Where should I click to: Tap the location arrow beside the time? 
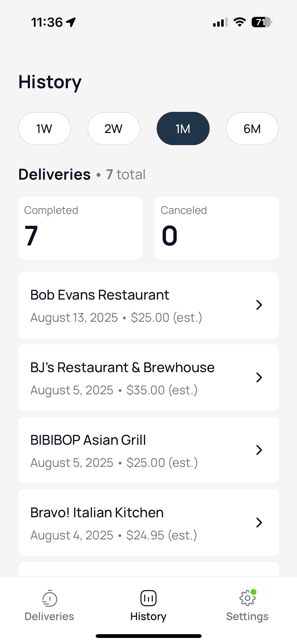pyautogui.click(x=71, y=22)
